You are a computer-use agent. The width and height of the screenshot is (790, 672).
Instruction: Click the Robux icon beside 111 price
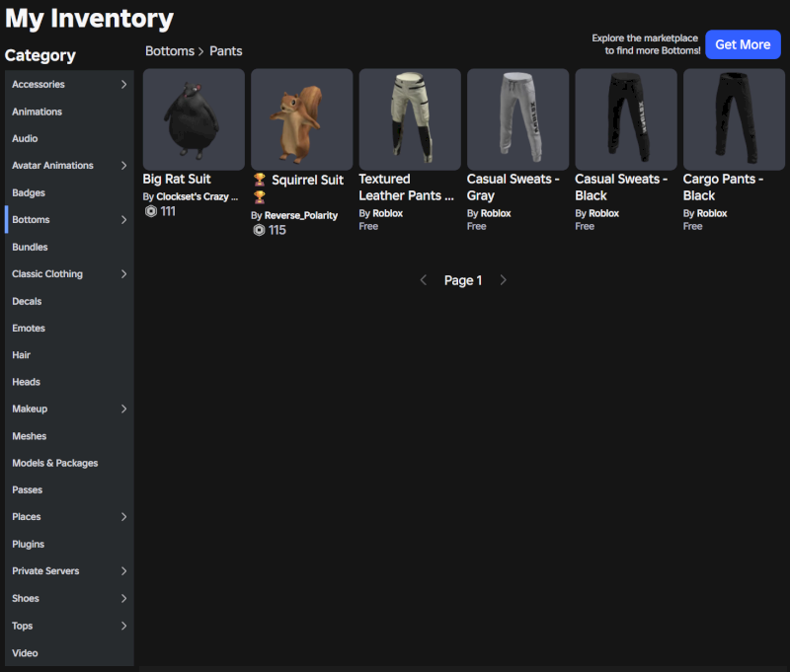151,211
